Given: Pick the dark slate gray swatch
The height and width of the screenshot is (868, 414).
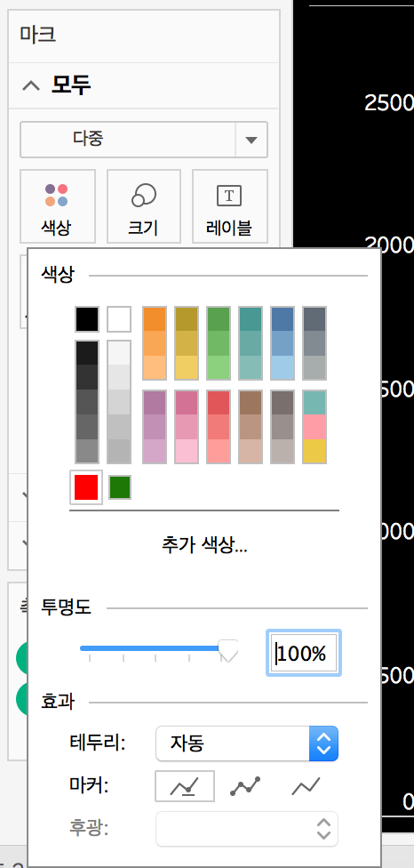Looking at the screenshot, I should pyautogui.click(x=314, y=319).
